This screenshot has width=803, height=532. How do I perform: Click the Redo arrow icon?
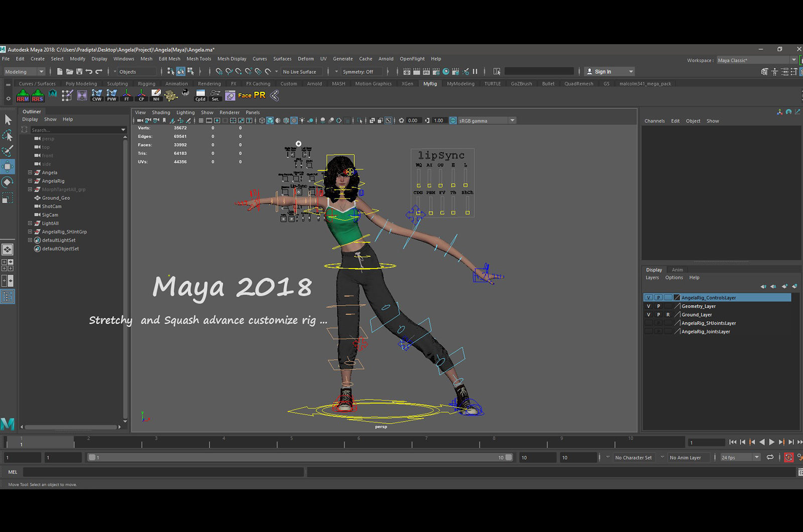(x=99, y=71)
